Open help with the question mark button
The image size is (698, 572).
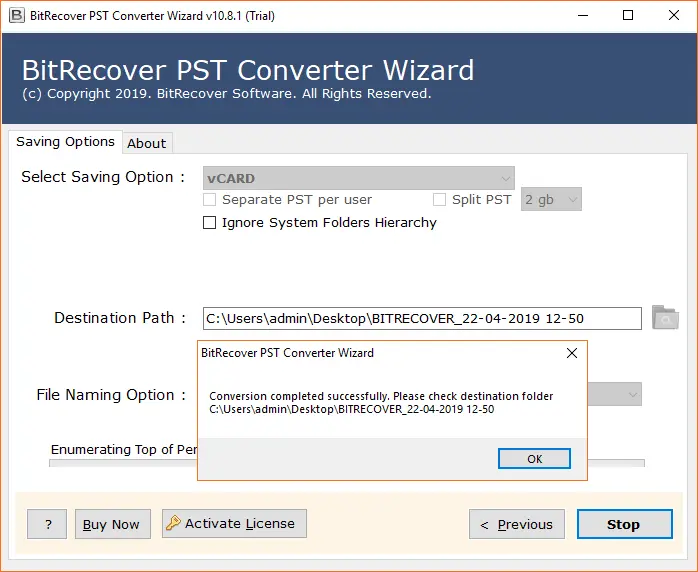coord(47,524)
